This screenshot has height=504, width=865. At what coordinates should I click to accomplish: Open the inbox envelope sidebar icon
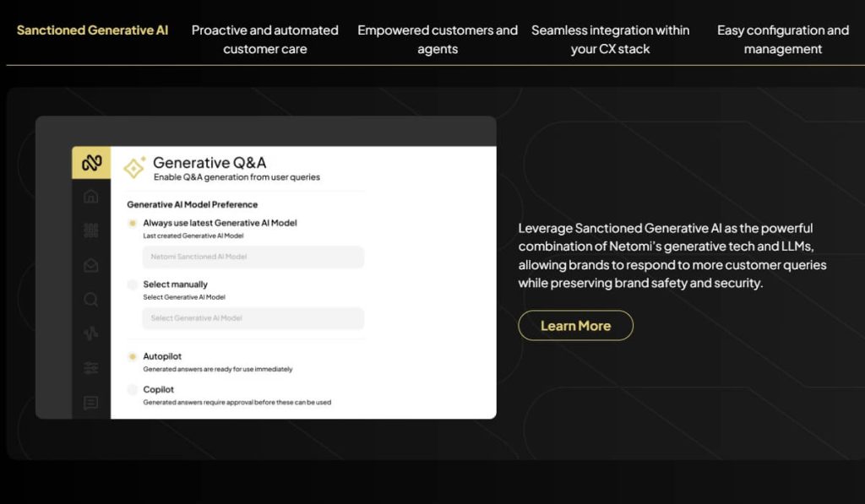click(90, 265)
